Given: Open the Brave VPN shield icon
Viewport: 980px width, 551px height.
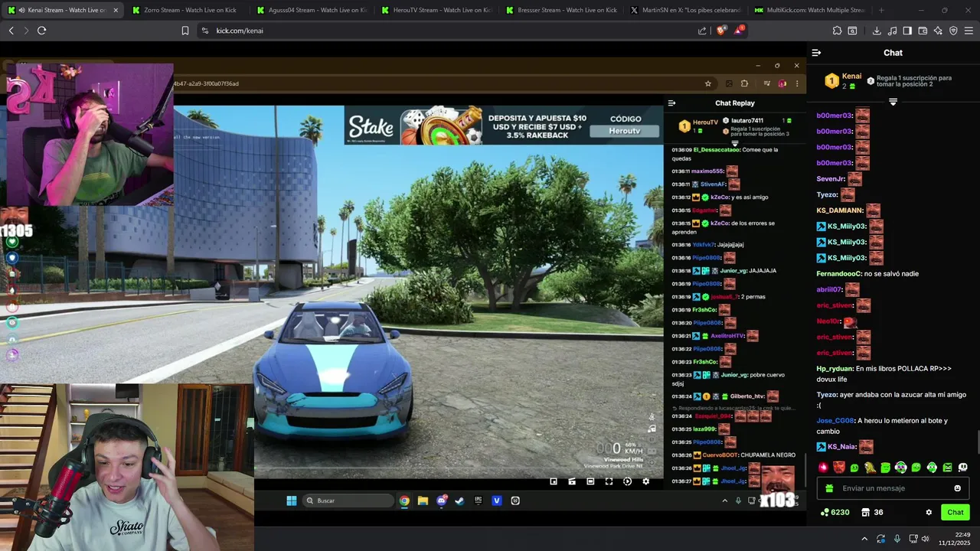Looking at the screenshot, I should click(953, 31).
